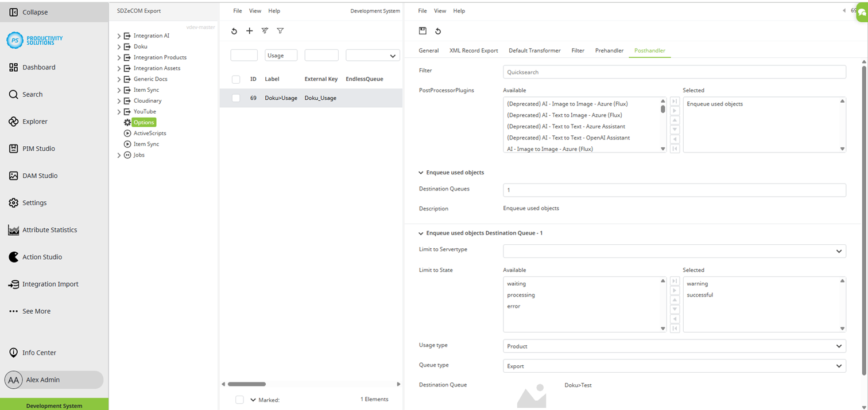Image resolution: width=868 pixels, height=410 pixels.
Task: Remove highlighted state from Selected list
Action: point(675,319)
